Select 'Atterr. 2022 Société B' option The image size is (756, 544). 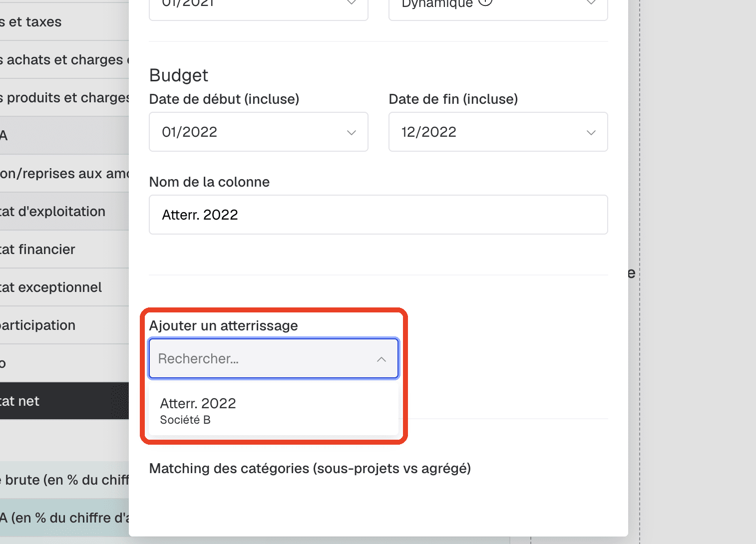274,411
